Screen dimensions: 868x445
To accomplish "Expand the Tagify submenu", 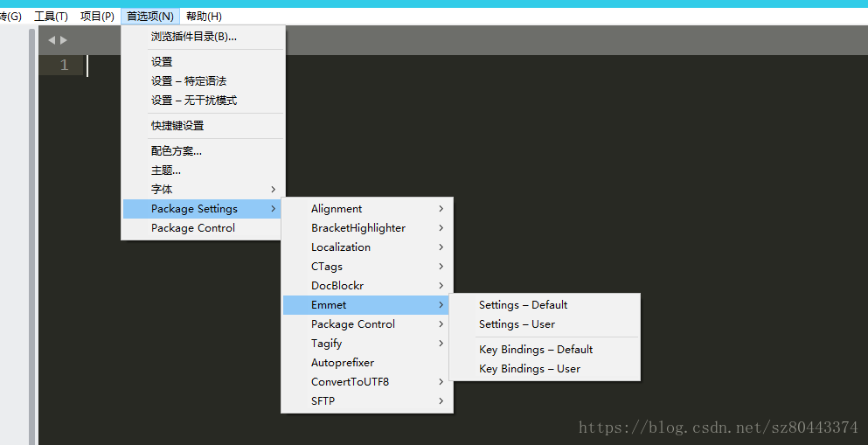I will (367, 344).
